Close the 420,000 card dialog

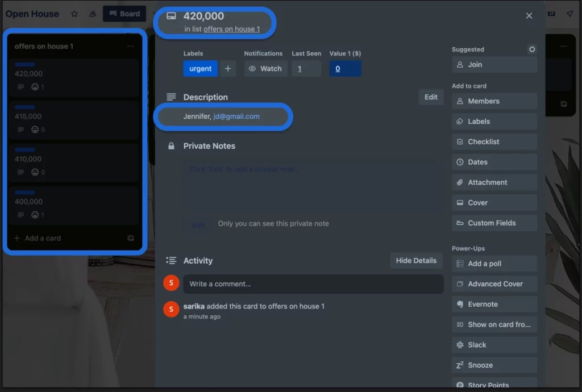click(529, 15)
